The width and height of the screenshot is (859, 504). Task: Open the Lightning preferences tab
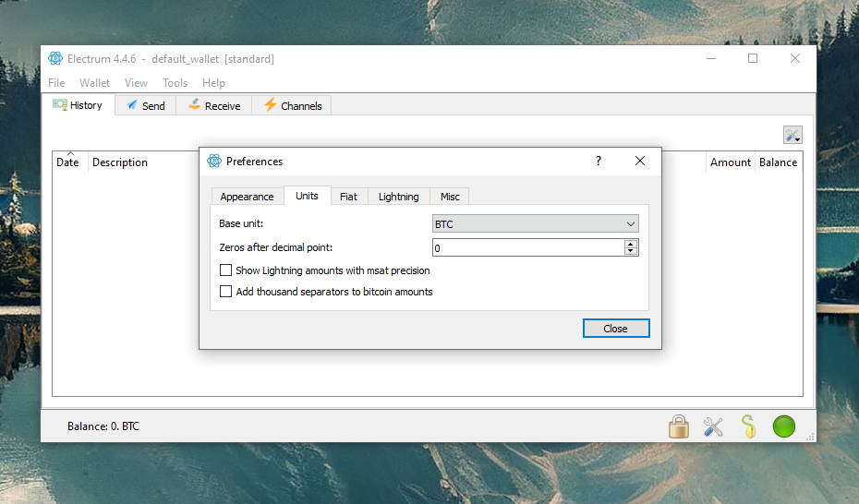pos(398,197)
